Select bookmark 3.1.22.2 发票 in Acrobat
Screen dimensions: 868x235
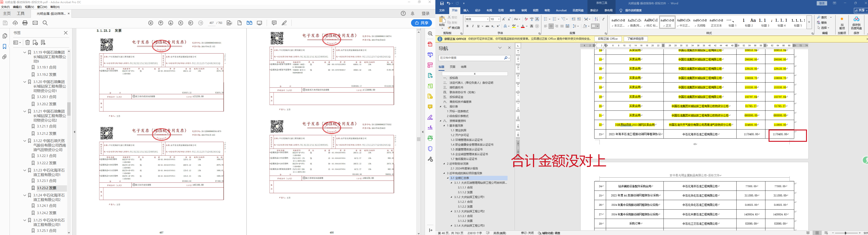pyautogui.click(x=47, y=163)
